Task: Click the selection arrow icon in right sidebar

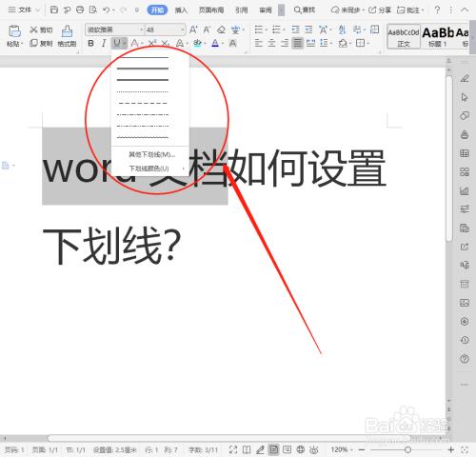Action: coord(465,97)
